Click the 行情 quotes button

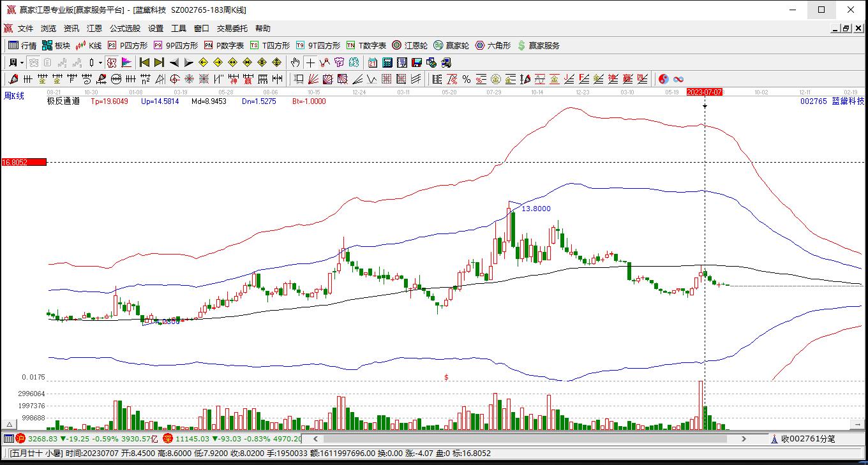click(x=22, y=45)
